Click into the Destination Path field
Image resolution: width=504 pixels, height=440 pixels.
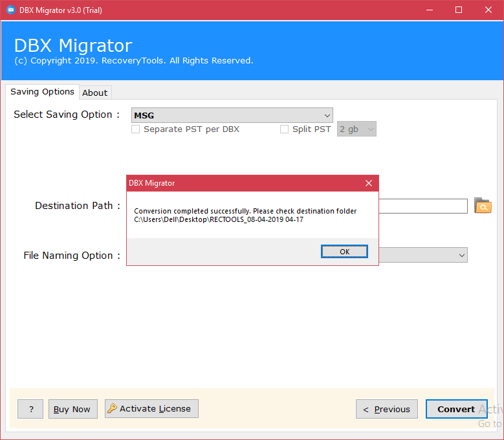click(x=423, y=206)
